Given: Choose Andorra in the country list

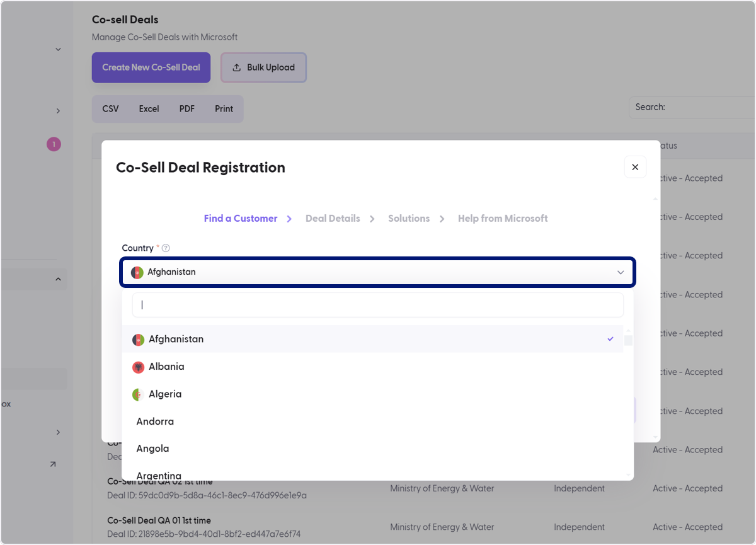Looking at the screenshot, I should [x=373, y=422].
